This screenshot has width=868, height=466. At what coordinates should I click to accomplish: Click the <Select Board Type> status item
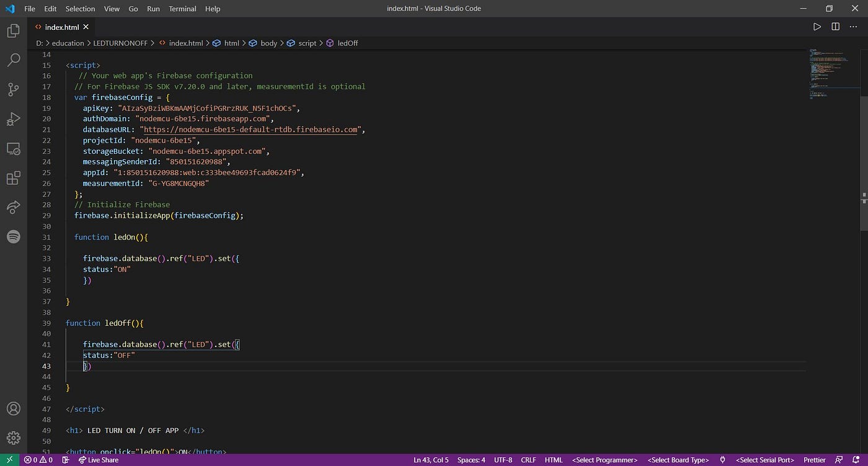(678, 460)
